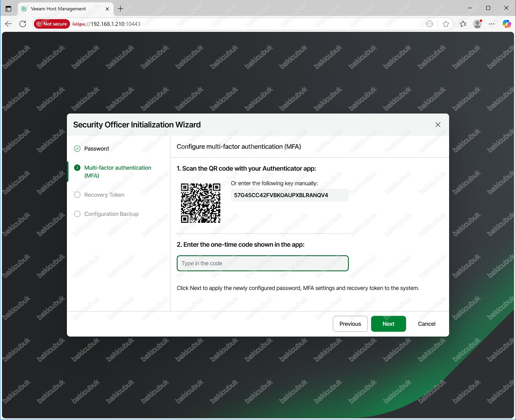Open the browser profile avatar
The image size is (516, 420).
click(x=478, y=24)
